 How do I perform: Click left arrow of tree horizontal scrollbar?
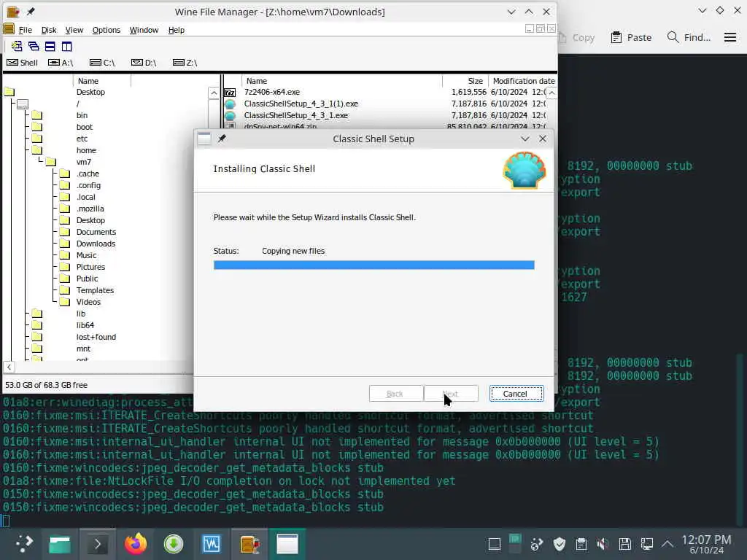coord(9,367)
